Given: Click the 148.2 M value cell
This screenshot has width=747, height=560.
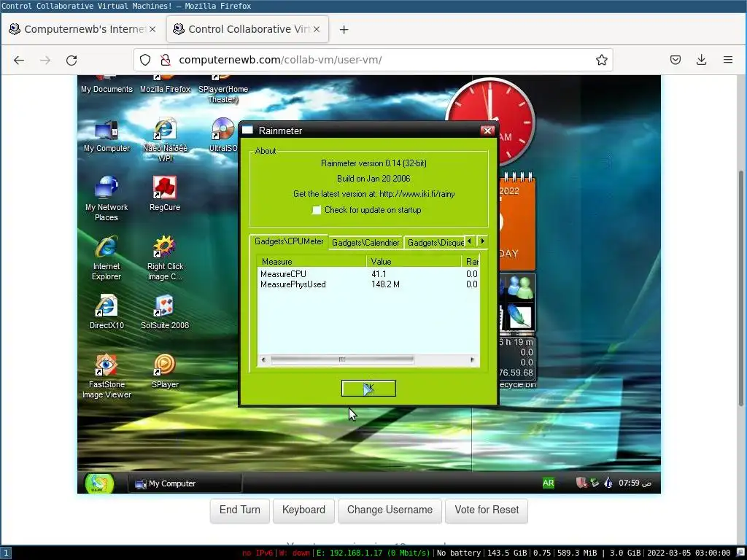Looking at the screenshot, I should [385, 284].
